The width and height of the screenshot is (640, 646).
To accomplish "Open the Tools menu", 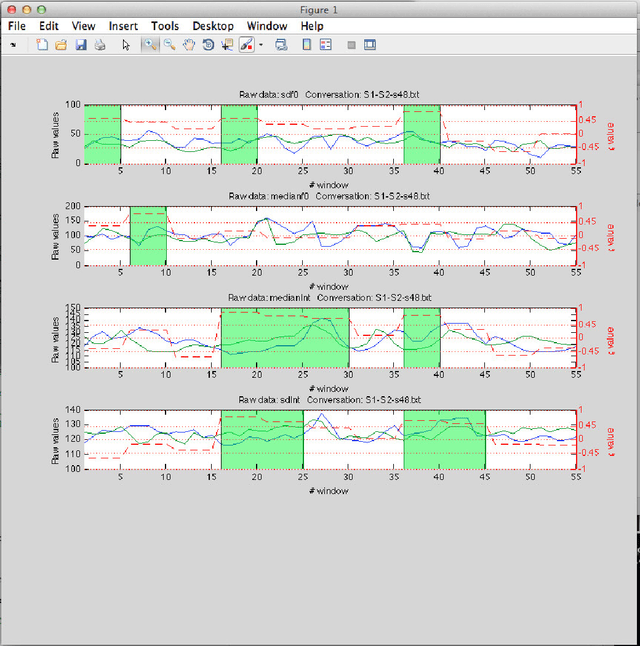I will 166,25.
